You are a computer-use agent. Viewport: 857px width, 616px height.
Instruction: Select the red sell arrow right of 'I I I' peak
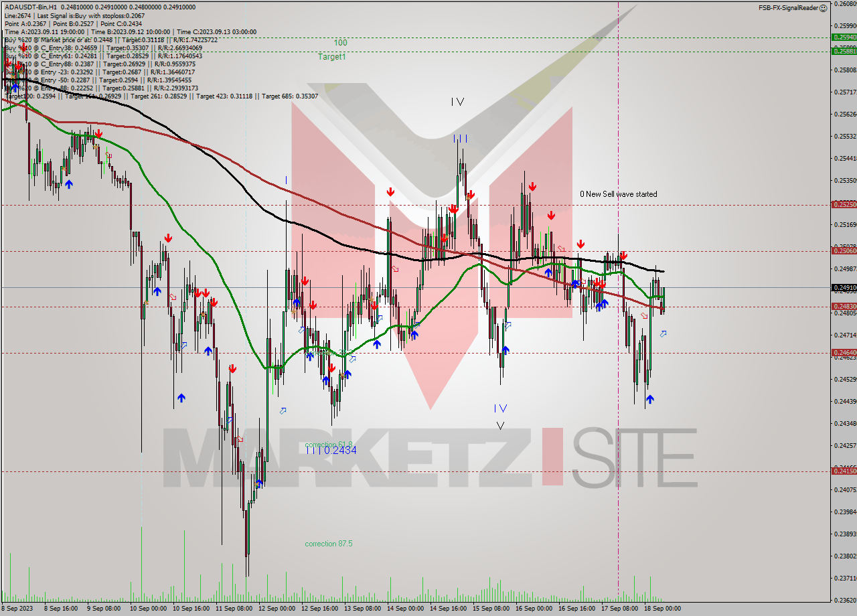click(x=471, y=194)
